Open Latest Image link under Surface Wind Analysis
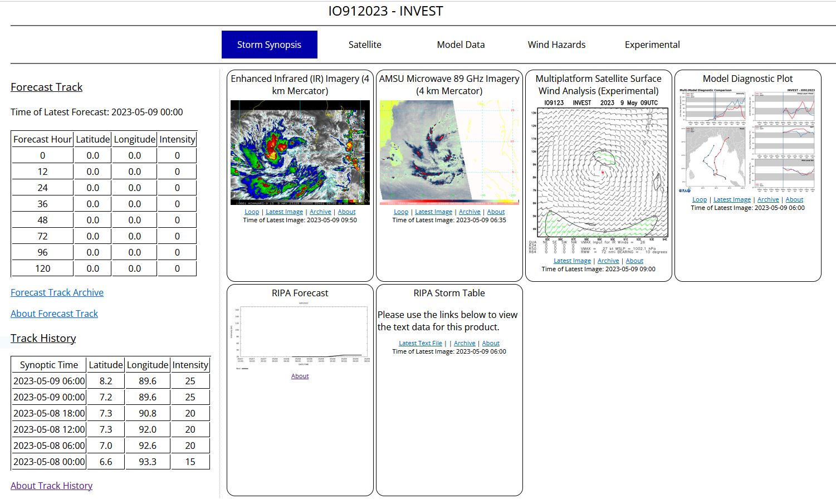 pyautogui.click(x=572, y=261)
